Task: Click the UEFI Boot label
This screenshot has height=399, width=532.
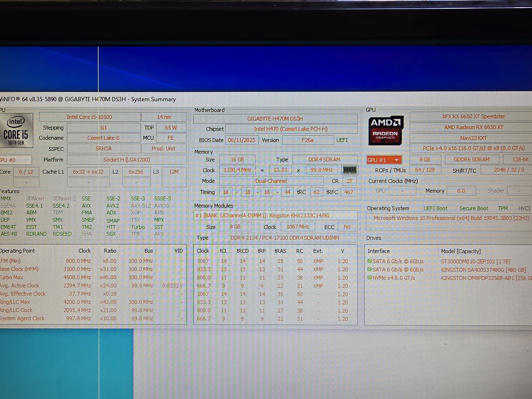Action: point(435,208)
